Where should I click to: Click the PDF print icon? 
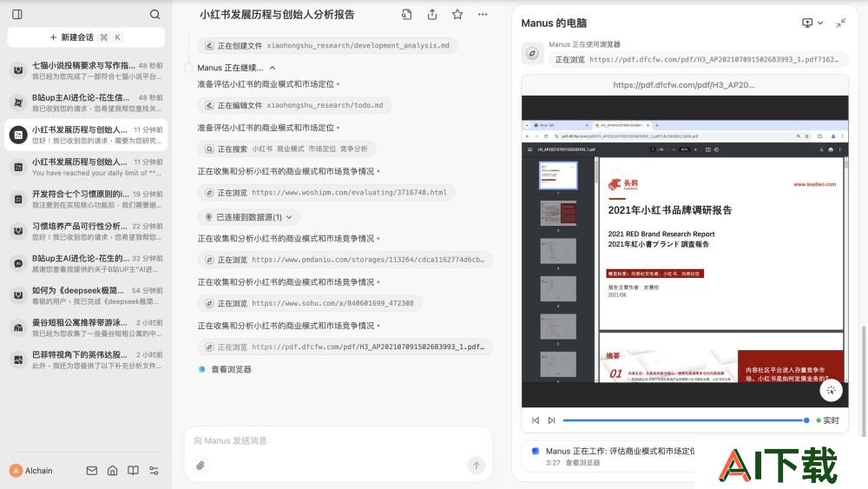pyautogui.click(x=831, y=149)
